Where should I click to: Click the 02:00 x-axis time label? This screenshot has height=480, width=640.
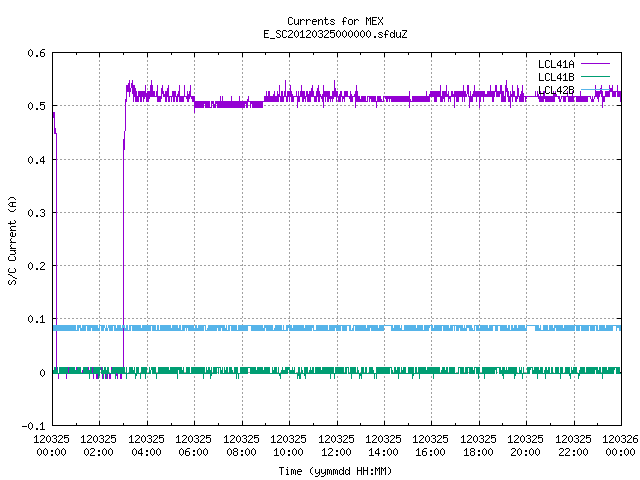tap(98, 452)
